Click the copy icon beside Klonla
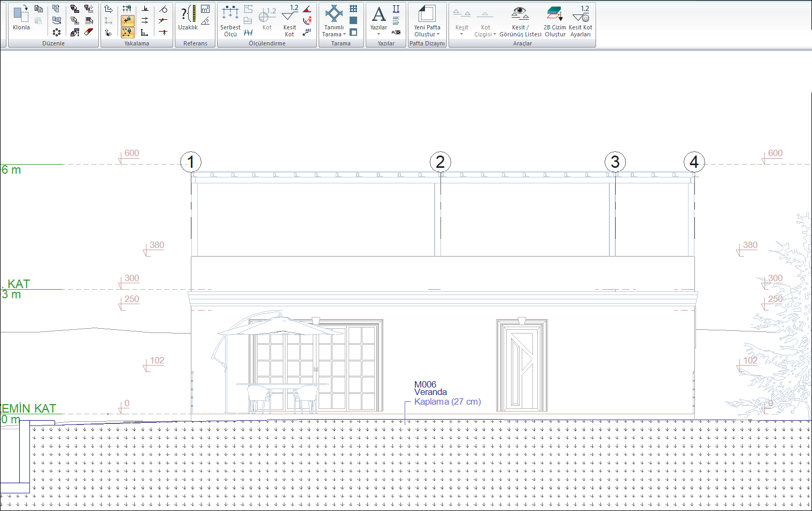The width and height of the screenshot is (812, 511). pyautogui.click(x=38, y=9)
